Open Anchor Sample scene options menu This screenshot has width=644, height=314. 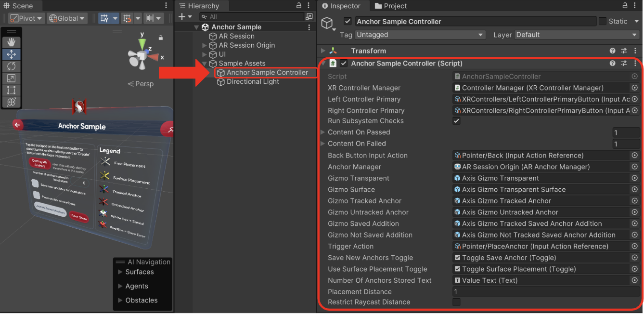coord(309,27)
